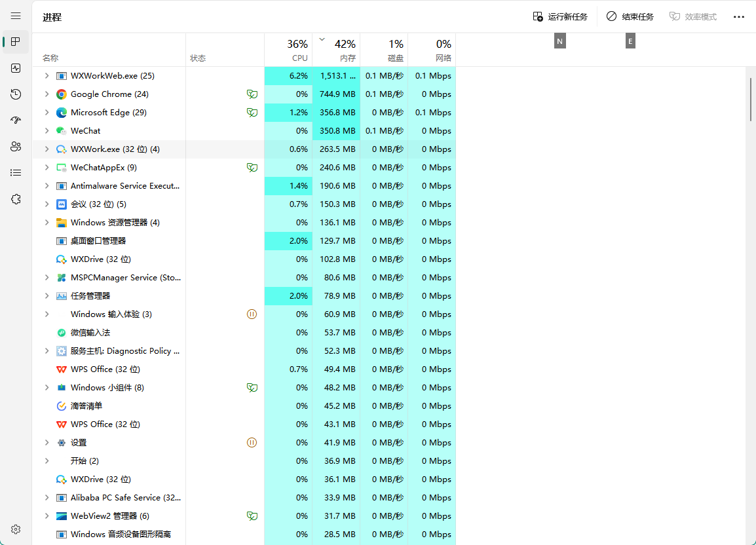Open the Startup apps sidebar icon

(x=16, y=120)
